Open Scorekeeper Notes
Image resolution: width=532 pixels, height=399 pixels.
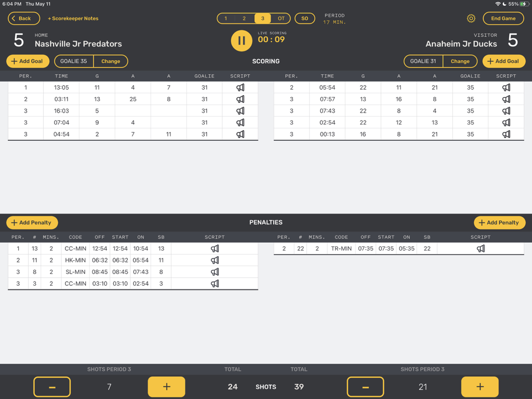[x=72, y=18]
